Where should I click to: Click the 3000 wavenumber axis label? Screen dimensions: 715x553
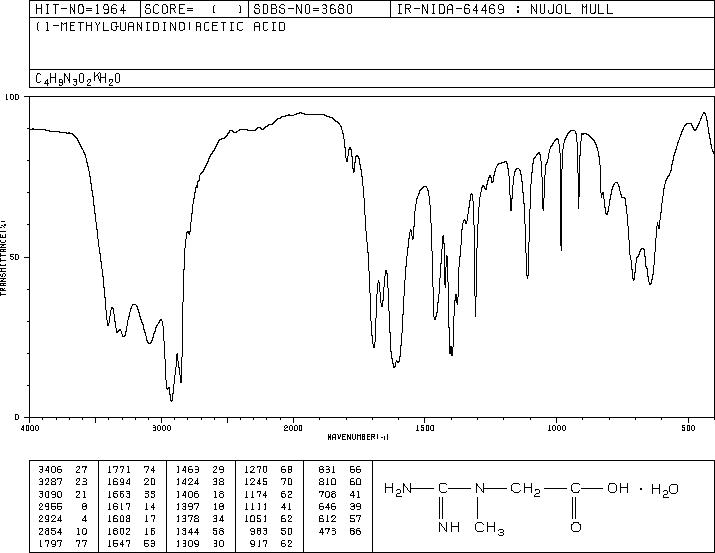tap(161, 428)
